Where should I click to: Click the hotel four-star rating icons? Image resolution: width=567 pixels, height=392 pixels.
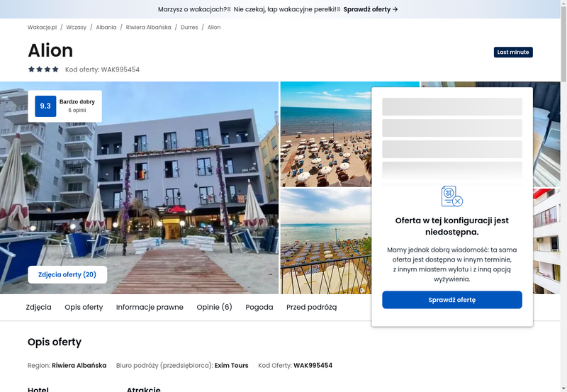[43, 69]
